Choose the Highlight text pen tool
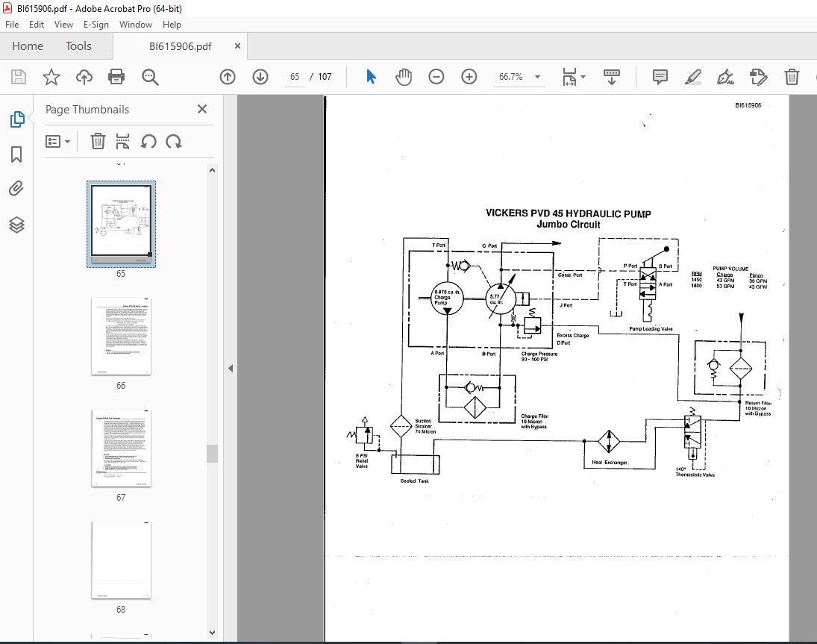This screenshot has width=817, height=644. click(692, 77)
